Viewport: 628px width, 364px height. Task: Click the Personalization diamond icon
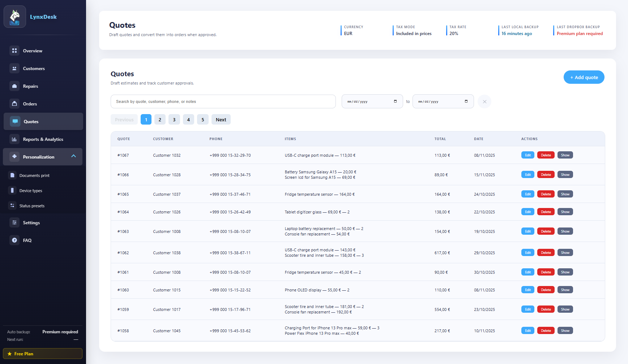[x=14, y=157]
